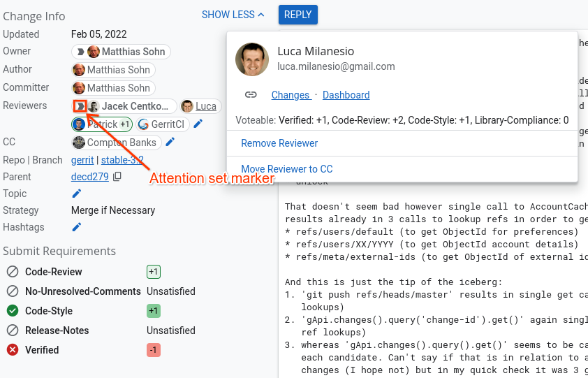588x378 pixels.
Task: Click the attention marker on Owner Matthias Sohn
Action: [x=80, y=52]
